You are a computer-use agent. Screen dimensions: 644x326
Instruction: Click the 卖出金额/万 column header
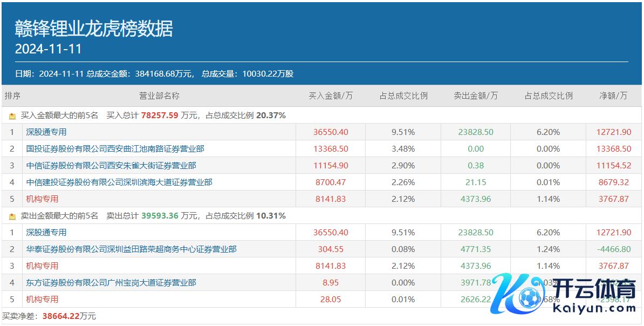coord(476,96)
